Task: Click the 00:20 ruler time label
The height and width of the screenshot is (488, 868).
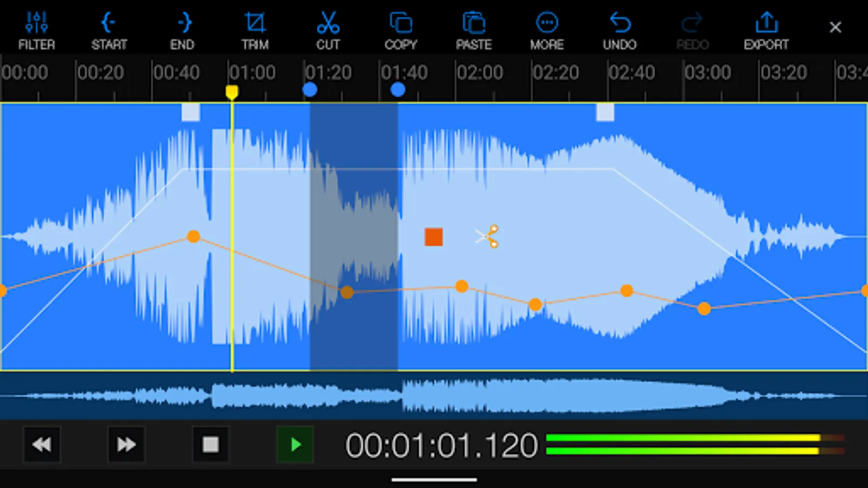Action: (100, 72)
